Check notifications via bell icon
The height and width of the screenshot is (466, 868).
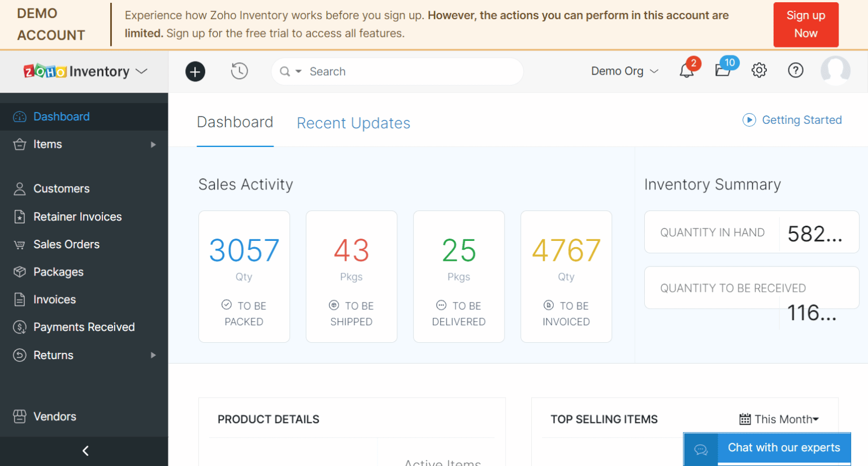(687, 71)
